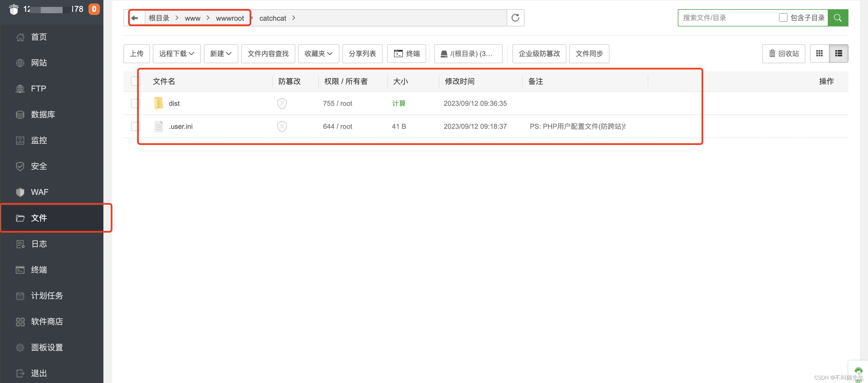
Task: Go to www in breadcrumb
Action: [x=192, y=18]
